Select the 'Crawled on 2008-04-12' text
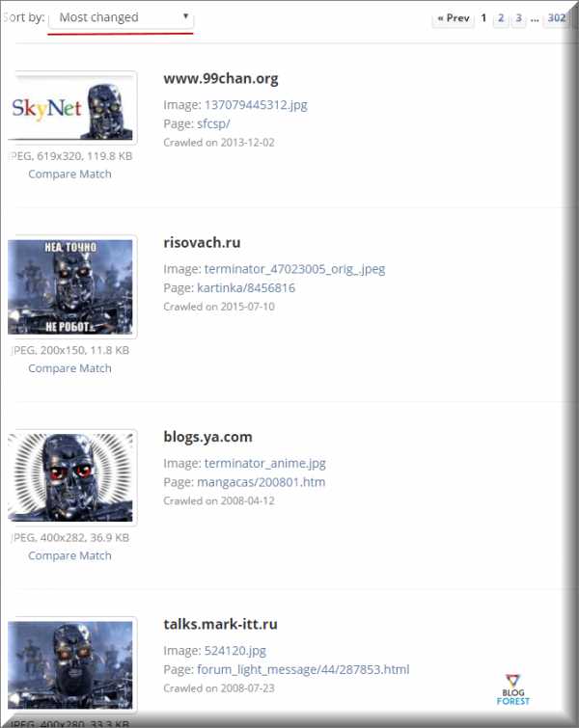Viewport: 579px width, 728px height. (x=219, y=501)
